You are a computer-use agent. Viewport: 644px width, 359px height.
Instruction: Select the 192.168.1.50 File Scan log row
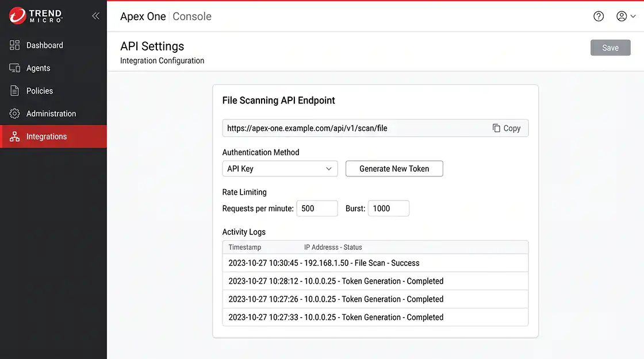375,263
